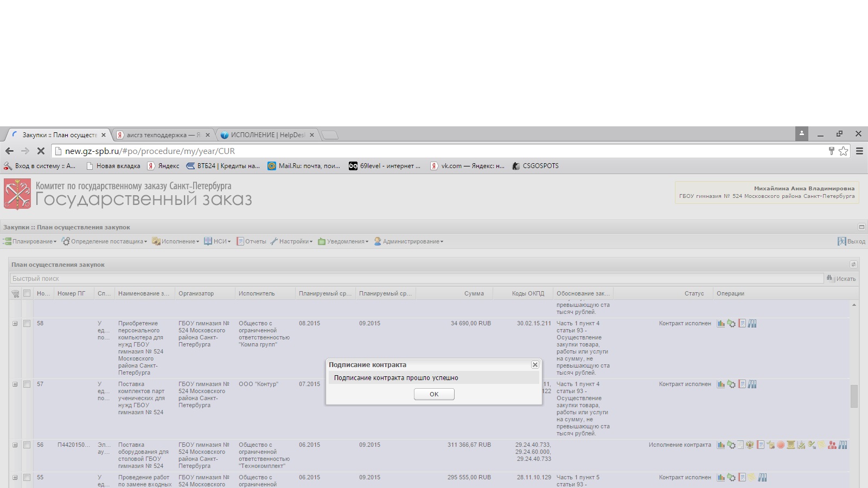
Task: Click the refresh icon in План осуществления закупок panel
Action: pos(853,265)
